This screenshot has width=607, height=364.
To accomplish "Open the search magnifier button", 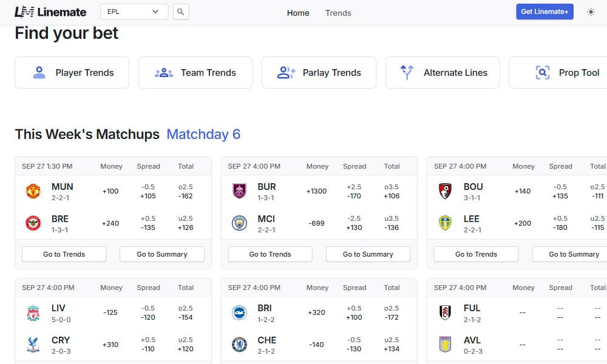I will coord(180,12).
